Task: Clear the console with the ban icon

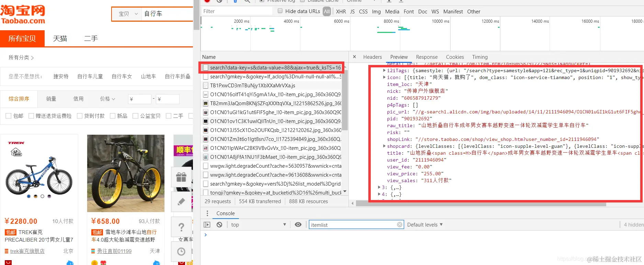Action: (219, 224)
